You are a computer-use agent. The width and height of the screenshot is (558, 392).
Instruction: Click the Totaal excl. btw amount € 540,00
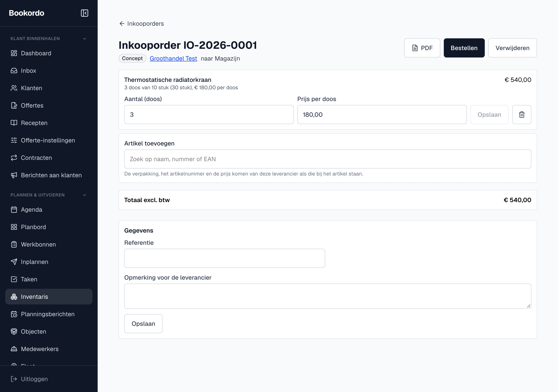517,200
